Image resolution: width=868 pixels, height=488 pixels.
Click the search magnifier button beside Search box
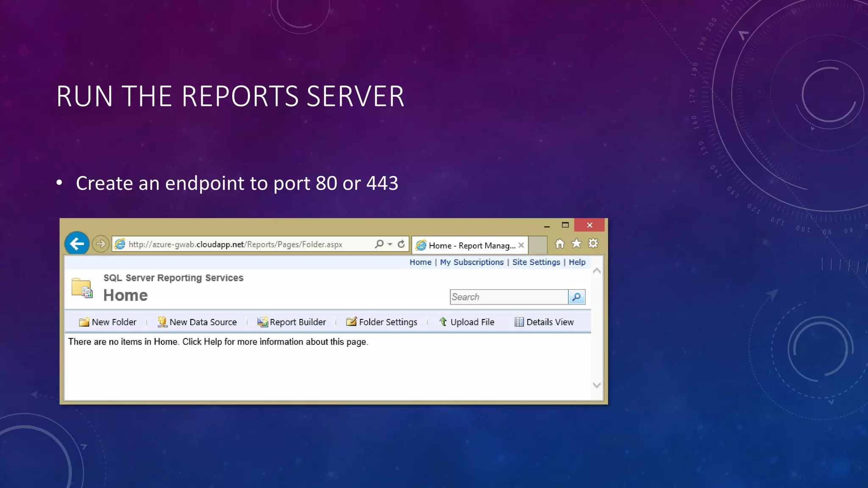pos(576,297)
